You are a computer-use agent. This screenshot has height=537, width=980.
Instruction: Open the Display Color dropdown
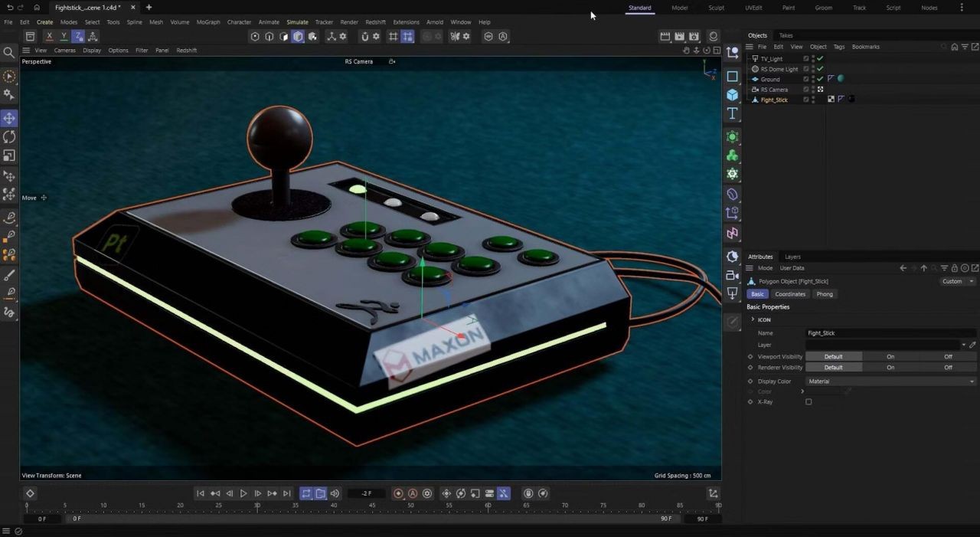890,381
